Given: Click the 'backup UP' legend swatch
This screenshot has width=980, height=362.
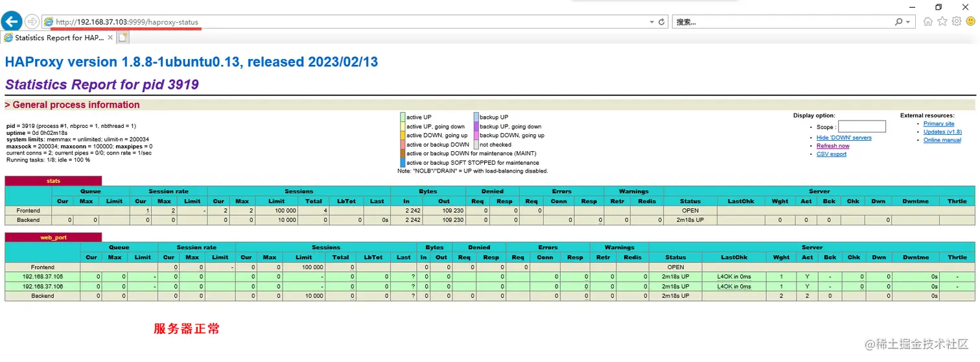Looking at the screenshot, I should point(476,117).
